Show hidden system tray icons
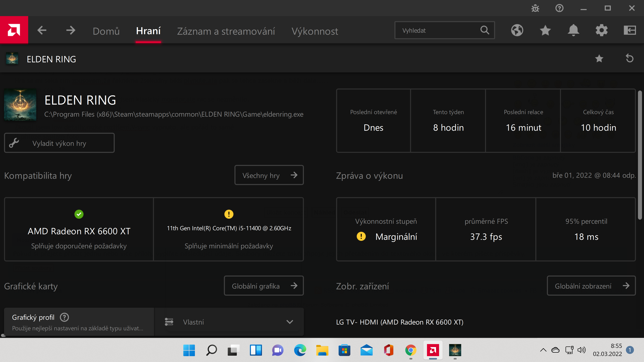This screenshot has height=362, width=644. click(x=543, y=350)
